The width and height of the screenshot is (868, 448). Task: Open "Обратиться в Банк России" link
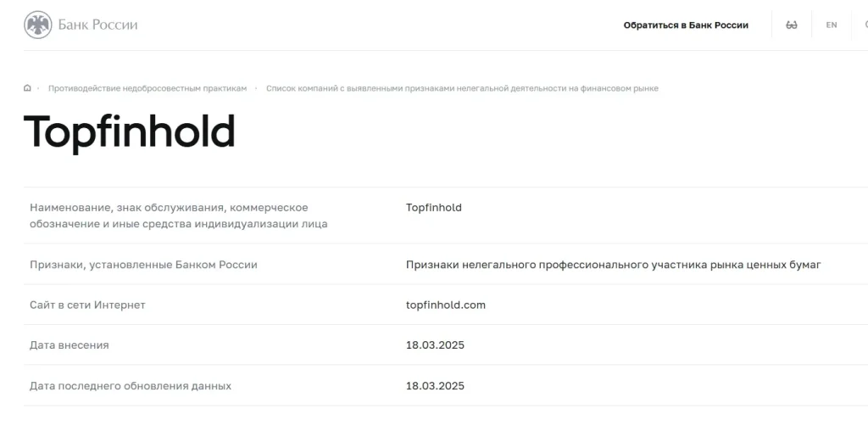(x=686, y=25)
